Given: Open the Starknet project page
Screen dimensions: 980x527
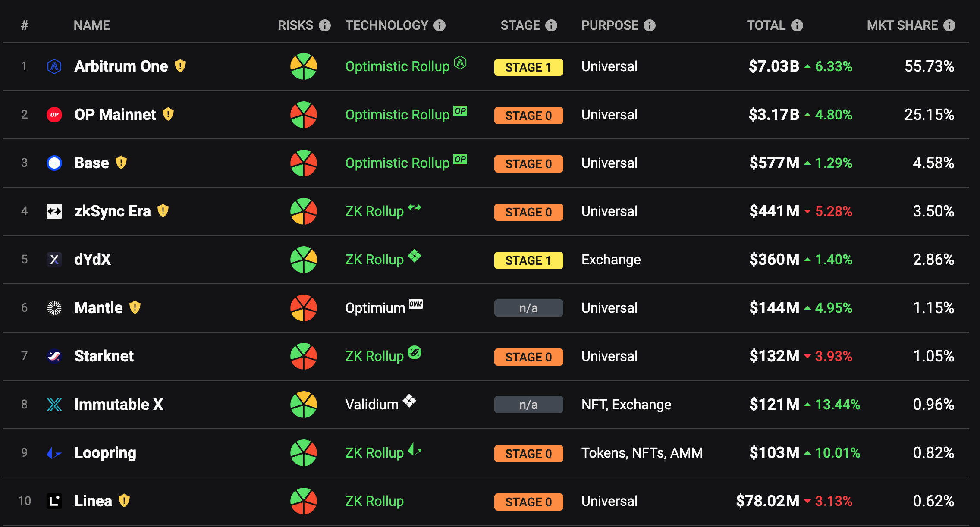Looking at the screenshot, I should [x=104, y=356].
